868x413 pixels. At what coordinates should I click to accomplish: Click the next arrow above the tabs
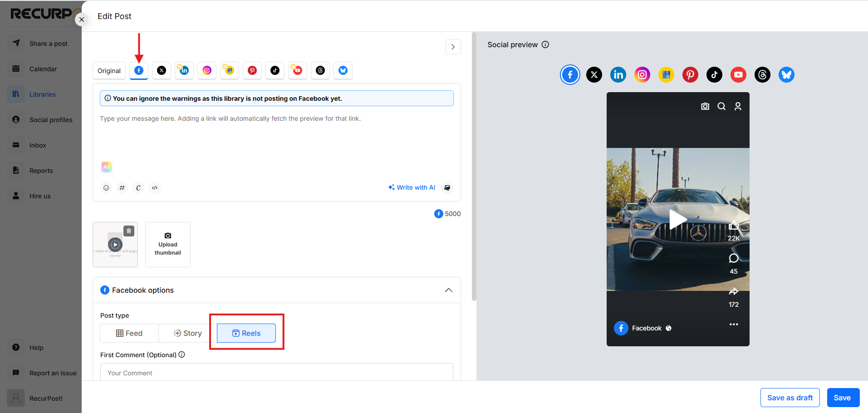[x=453, y=47]
